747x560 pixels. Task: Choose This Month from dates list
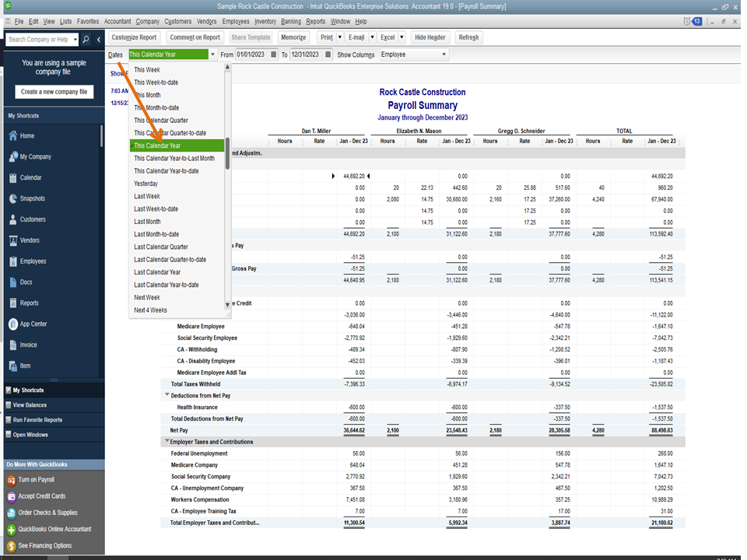(x=177, y=95)
